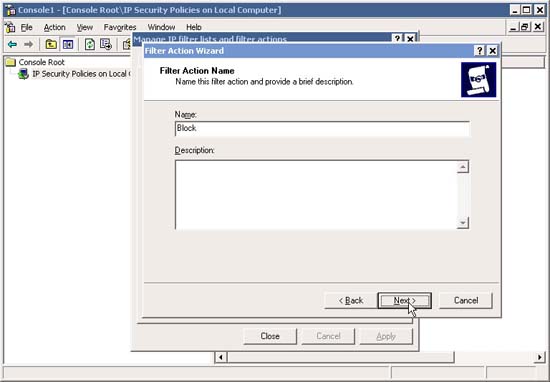Click the Description box scroll up arrow

pyautogui.click(x=463, y=167)
